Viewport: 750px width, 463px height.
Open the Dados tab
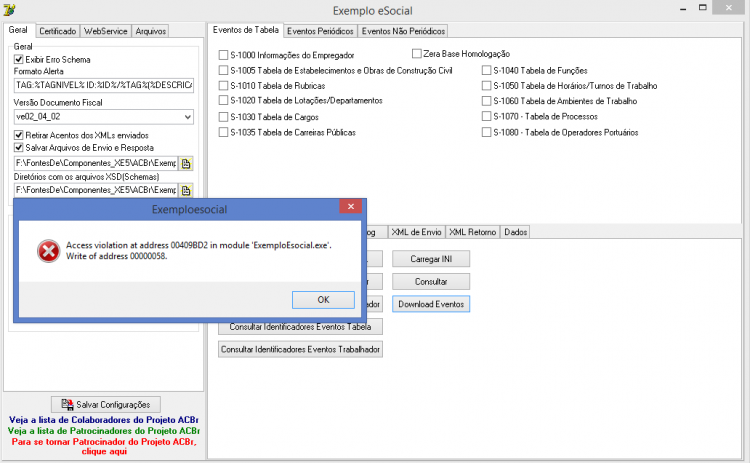(515, 232)
